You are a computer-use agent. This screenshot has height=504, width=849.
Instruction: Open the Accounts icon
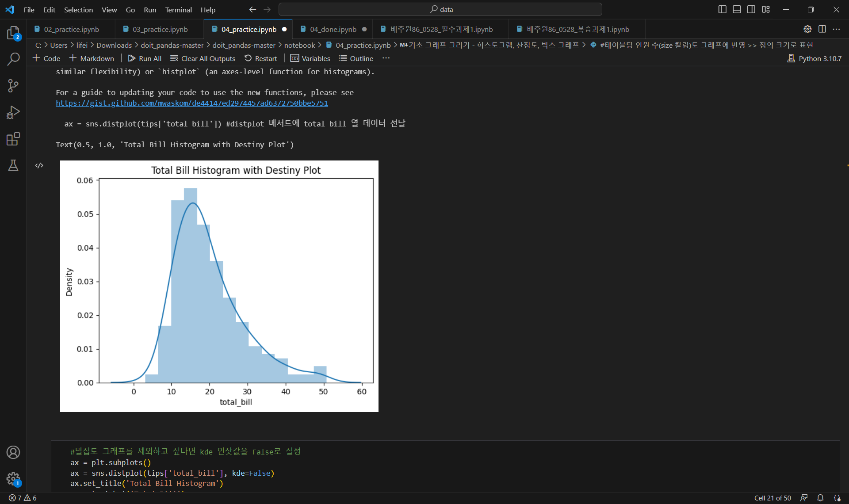click(13, 452)
